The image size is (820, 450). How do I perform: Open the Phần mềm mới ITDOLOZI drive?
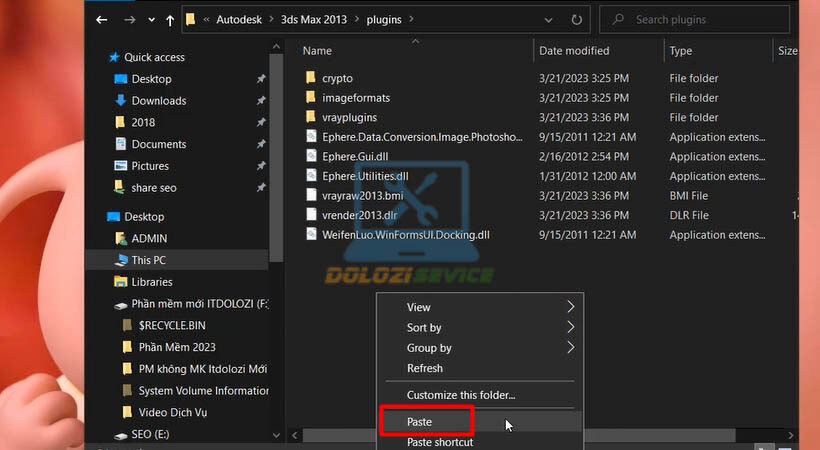[x=200, y=304]
